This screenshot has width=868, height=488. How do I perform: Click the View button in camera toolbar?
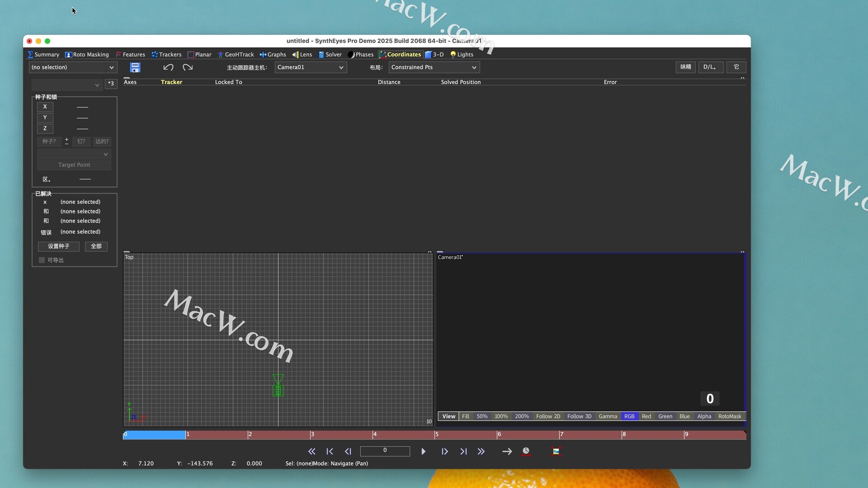448,417
